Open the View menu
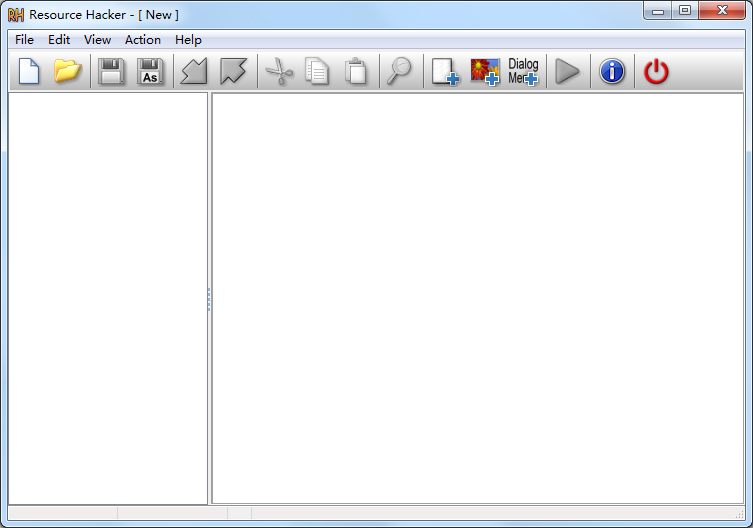Screen dimensions: 753x528 (x=97, y=40)
